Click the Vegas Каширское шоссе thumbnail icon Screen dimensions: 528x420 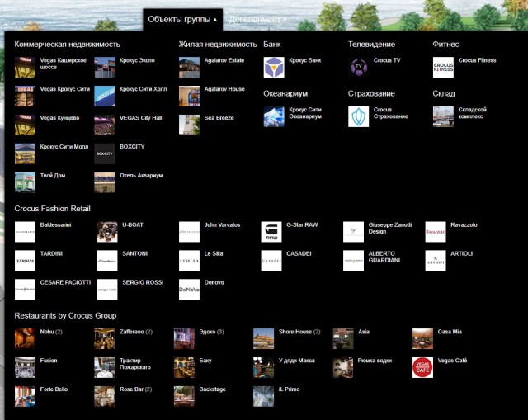tap(25, 68)
